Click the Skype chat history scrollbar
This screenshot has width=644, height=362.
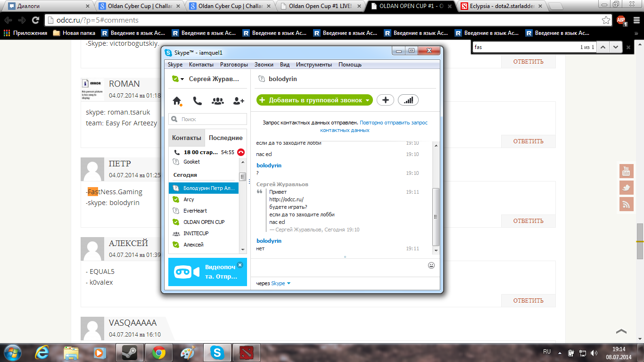[x=436, y=217]
